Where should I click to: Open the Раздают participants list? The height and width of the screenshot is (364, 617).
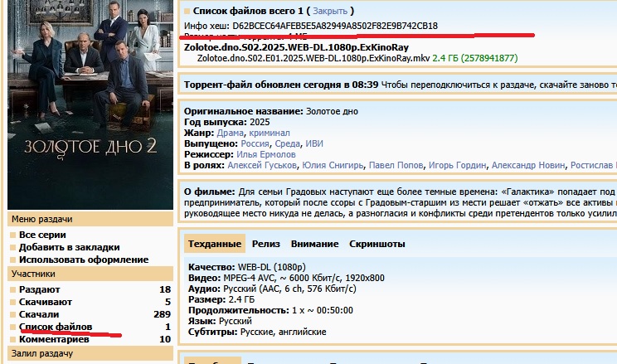[39, 289]
